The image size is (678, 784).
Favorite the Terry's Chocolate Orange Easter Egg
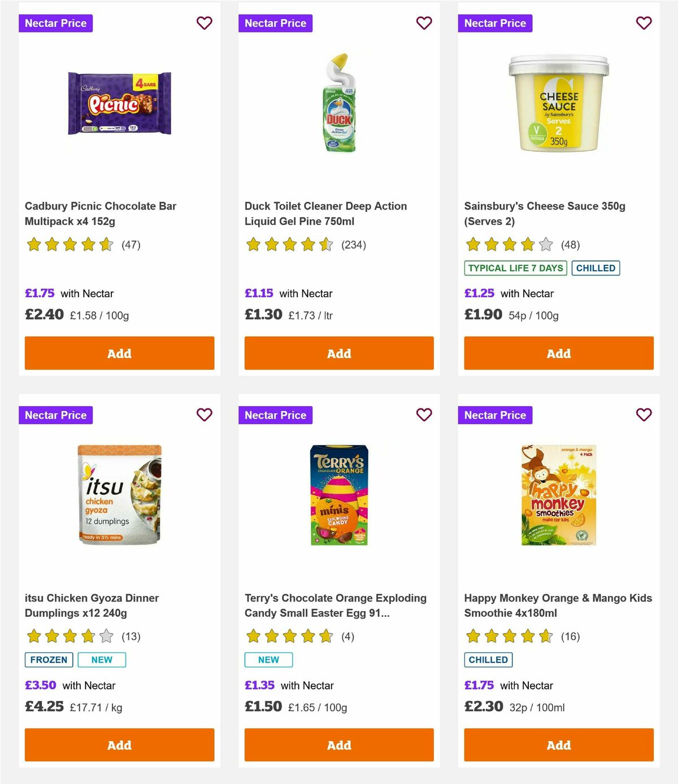click(424, 415)
